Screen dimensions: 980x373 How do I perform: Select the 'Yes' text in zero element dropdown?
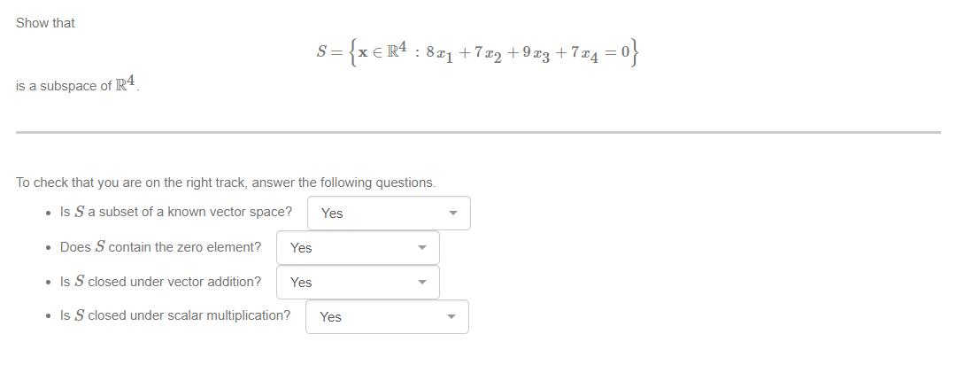pos(301,248)
